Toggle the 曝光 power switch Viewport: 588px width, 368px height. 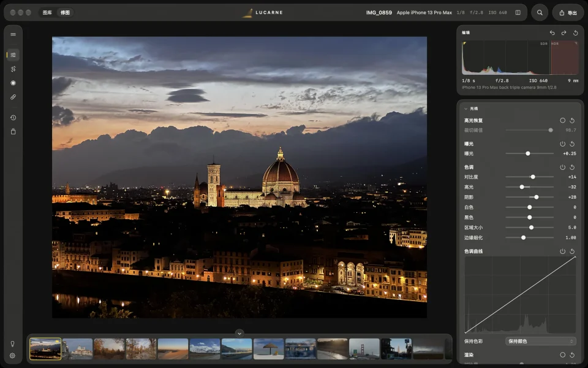tap(562, 144)
